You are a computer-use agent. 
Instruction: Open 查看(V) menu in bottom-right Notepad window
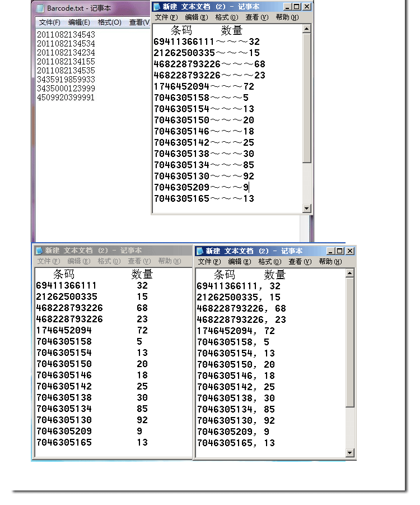[300, 262]
